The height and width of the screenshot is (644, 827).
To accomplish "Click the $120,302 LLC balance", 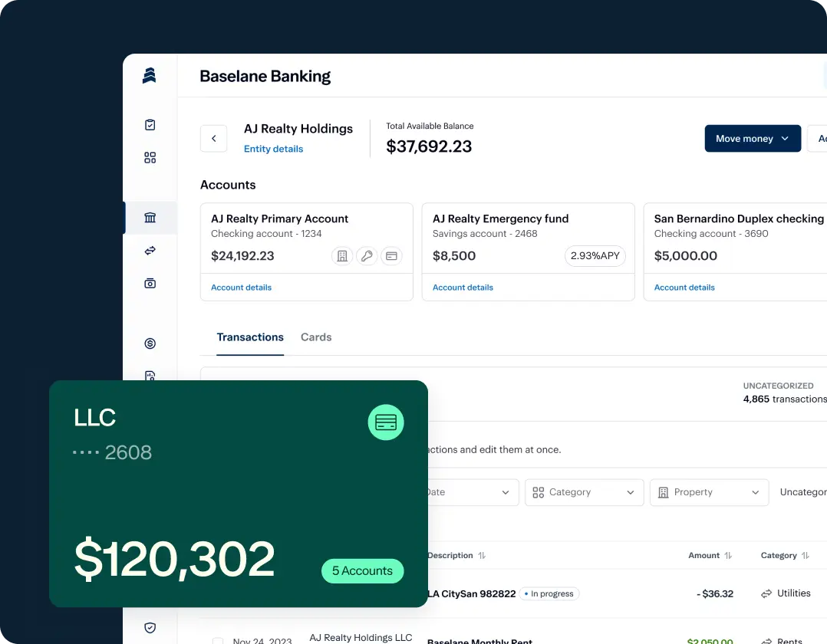I will 175,559.
